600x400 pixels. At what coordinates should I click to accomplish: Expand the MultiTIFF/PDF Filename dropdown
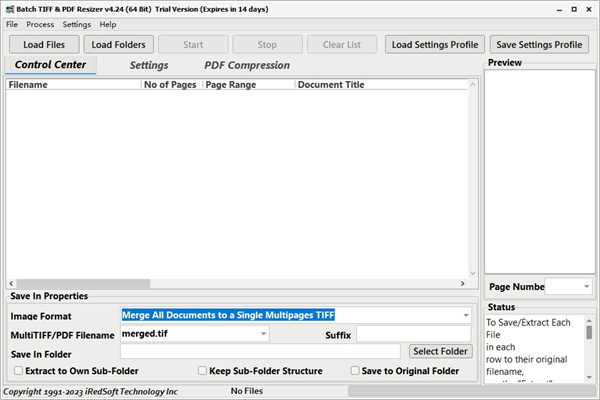[263, 333]
